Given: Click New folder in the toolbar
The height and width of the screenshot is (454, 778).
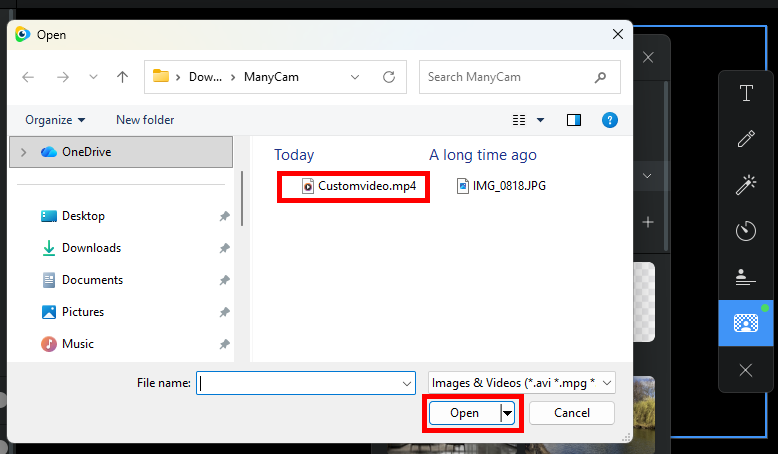Looking at the screenshot, I should coord(145,120).
